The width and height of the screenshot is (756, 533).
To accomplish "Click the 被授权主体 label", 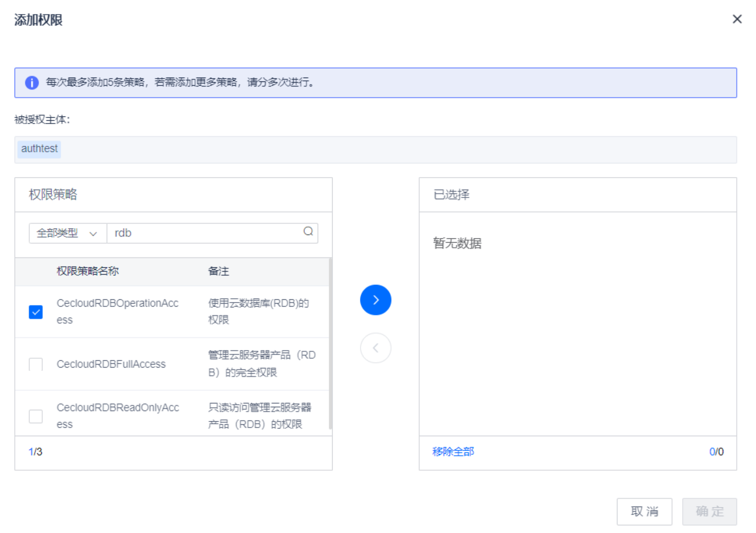I will [x=42, y=120].
